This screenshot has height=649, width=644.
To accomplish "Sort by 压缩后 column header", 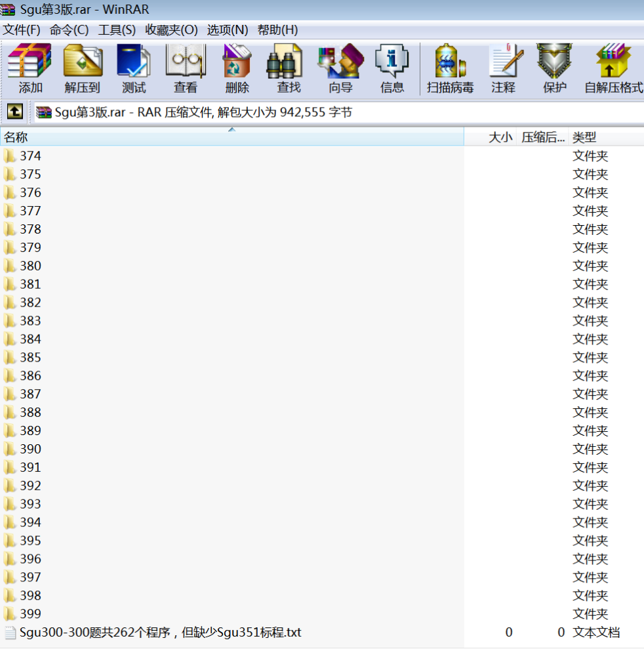I will 542,137.
